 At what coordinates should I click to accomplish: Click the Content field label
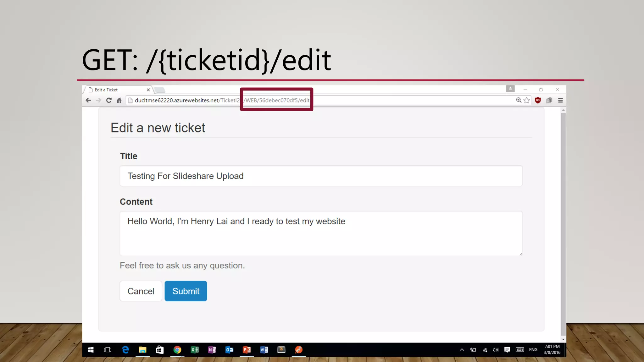136,202
